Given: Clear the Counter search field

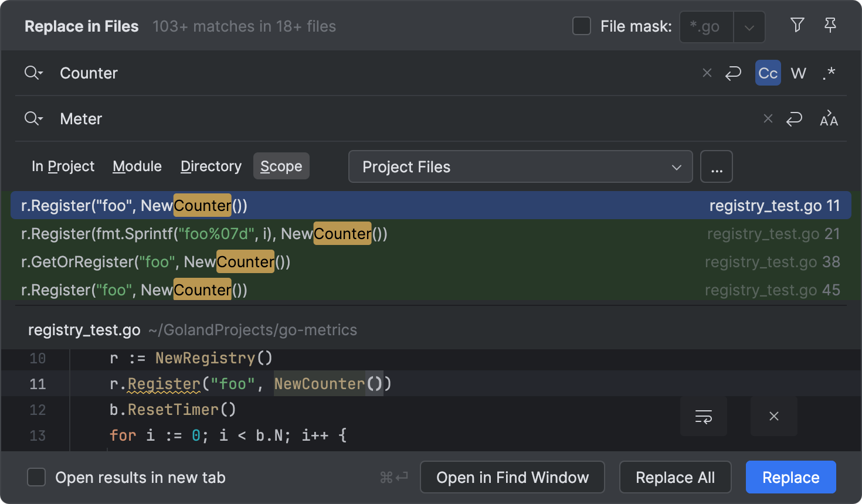Looking at the screenshot, I should click(707, 73).
